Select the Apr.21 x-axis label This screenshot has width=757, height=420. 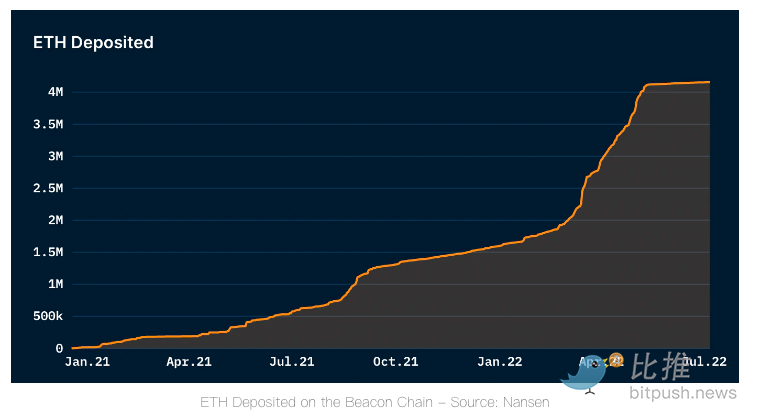188,362
